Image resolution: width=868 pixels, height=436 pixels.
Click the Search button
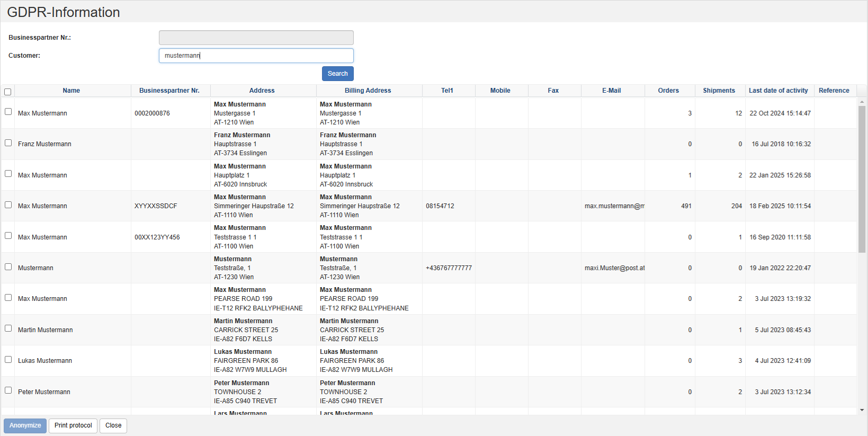(x=337, y=74)
